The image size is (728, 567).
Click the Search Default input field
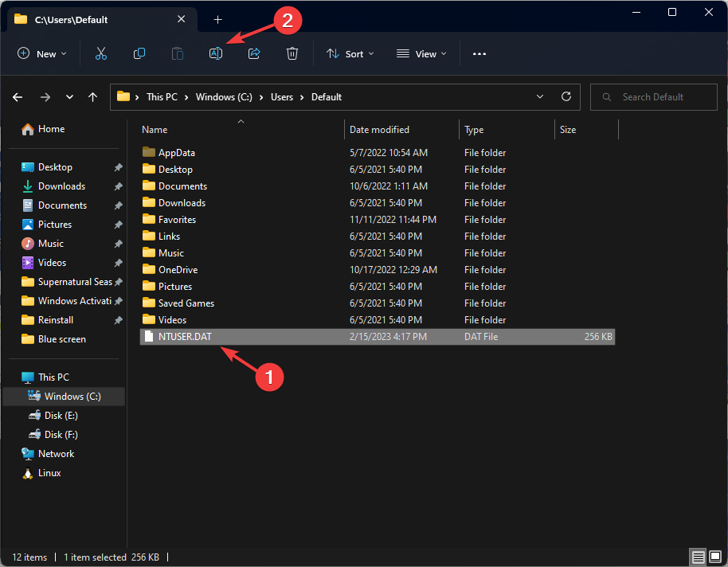click(654, 97)
